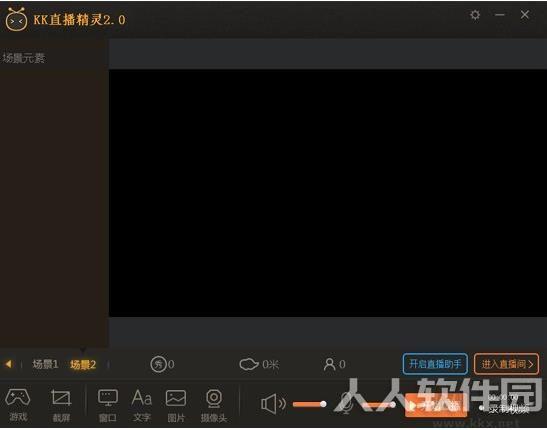Add a window source (窗口)
547x430 pixels.
108,405
